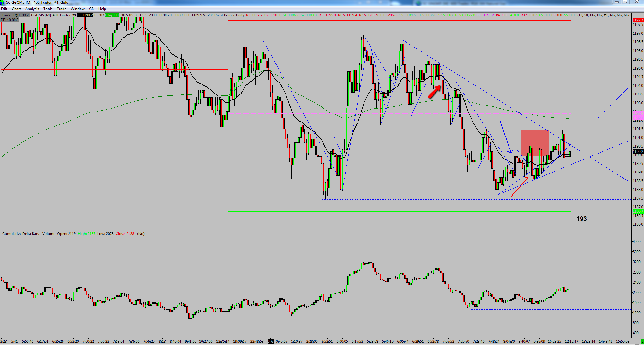Open the Window menu

pos(78,9)
